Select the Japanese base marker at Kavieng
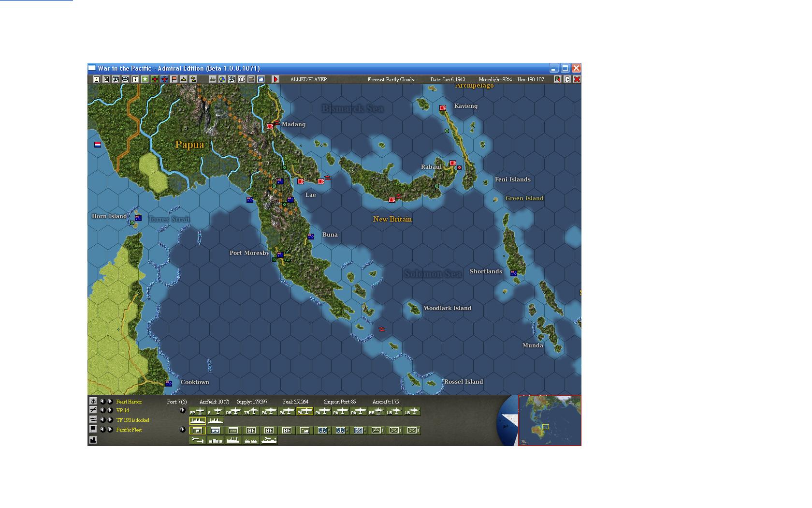The width and height of the screenshot is (812, 508). click(443, 108)
